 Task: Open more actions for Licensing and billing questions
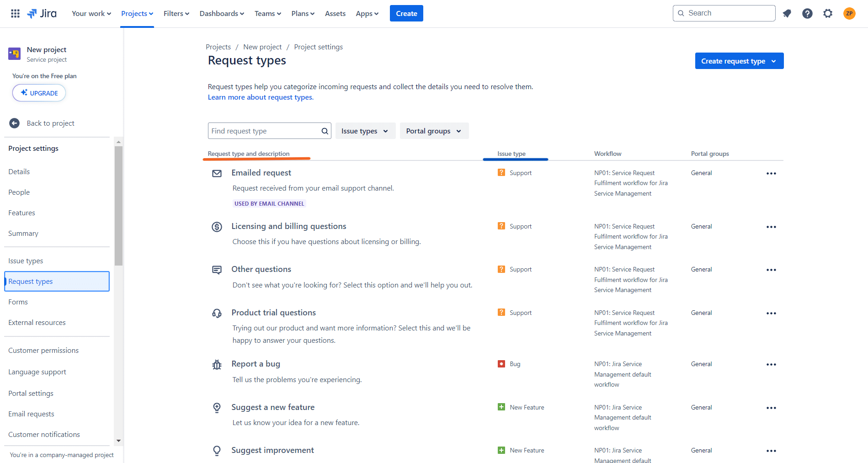coord(771,227)
